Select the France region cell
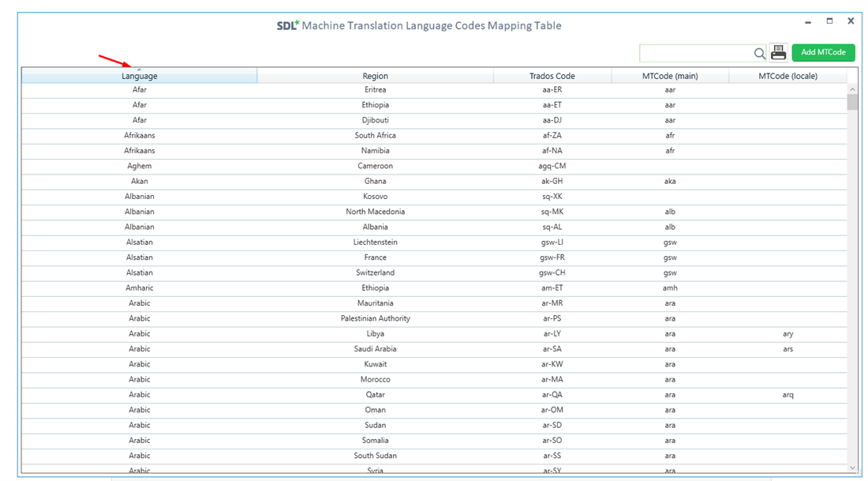 tap(376, 257)
